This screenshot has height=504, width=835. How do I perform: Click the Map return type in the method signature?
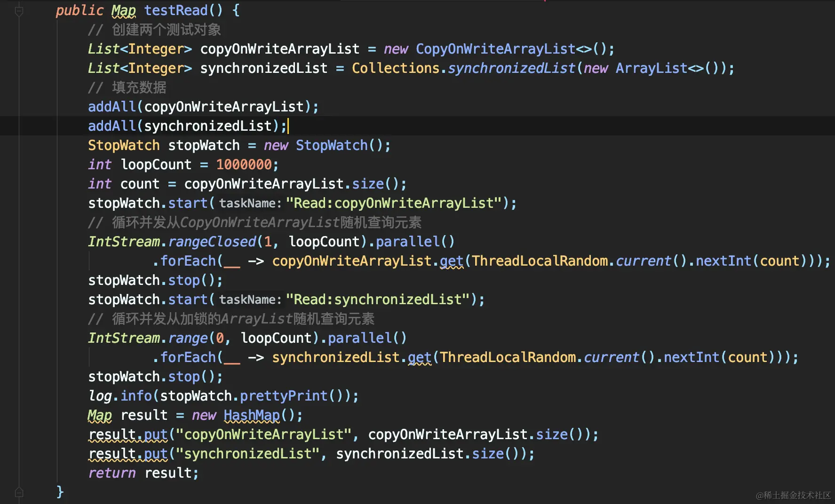(x=124, y=10)
